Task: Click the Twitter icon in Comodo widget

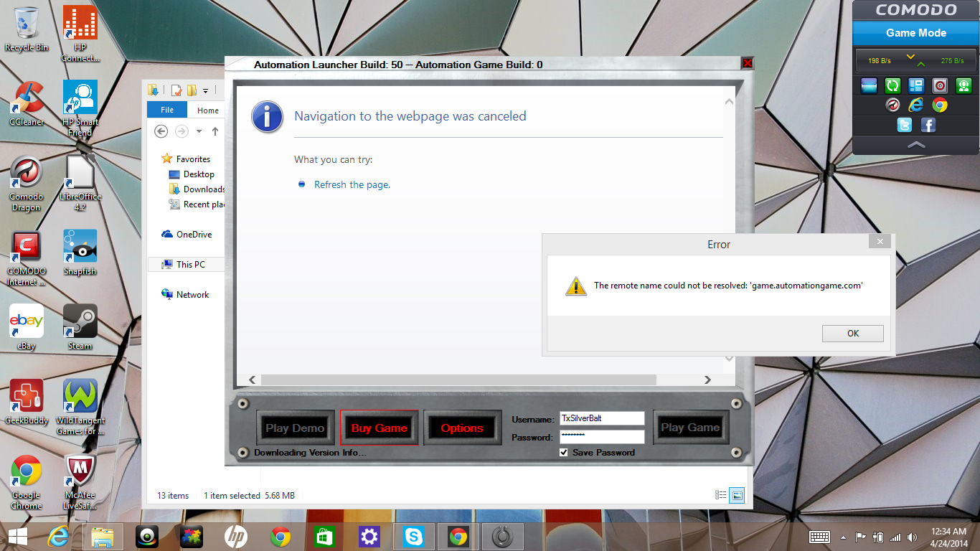Action: pos(904,126)
